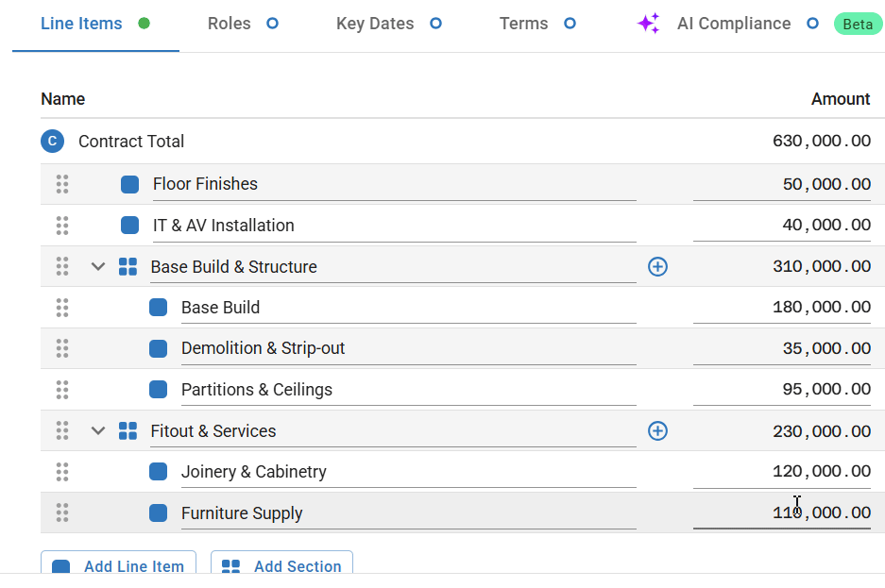Collapse the Base Build & Structure section
The image size is (885, 588).
click(x=97, y=267)
